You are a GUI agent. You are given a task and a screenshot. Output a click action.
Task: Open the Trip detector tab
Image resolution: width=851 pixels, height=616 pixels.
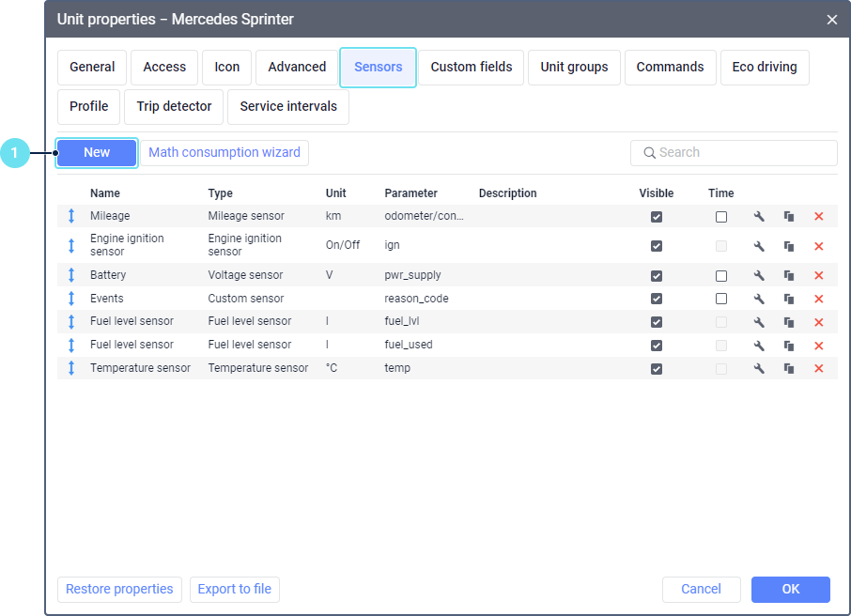(x=174, y=107)
